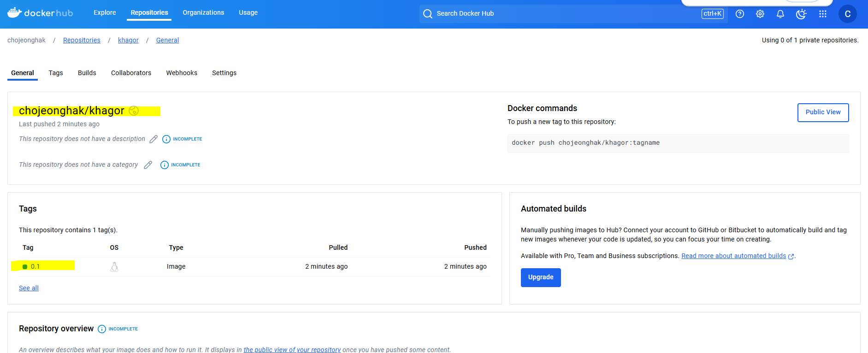Image resolution: width=868 pixels, height=353 pixels.
Task: Click the Repository overview heading
Action: [x=56, y=329]
